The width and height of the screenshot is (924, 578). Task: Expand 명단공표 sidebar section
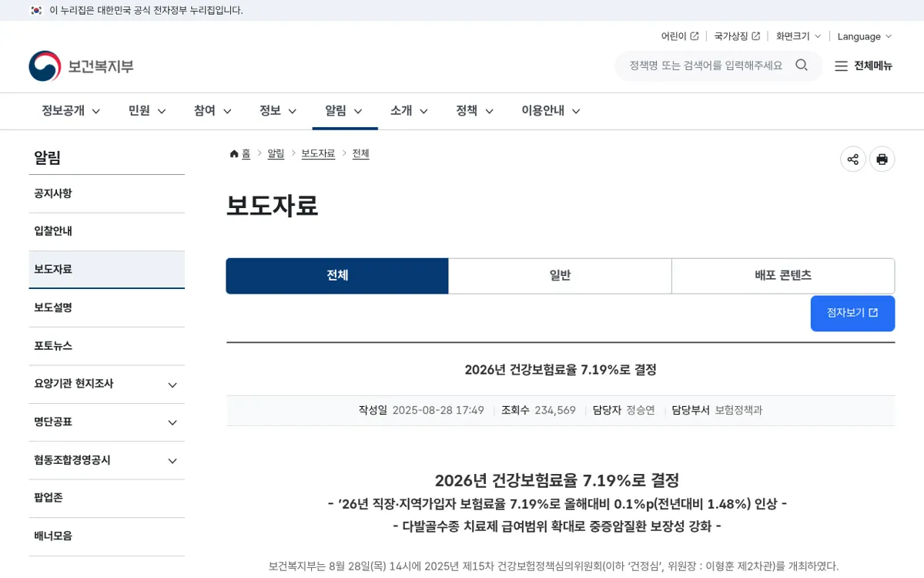click(107, 422)
